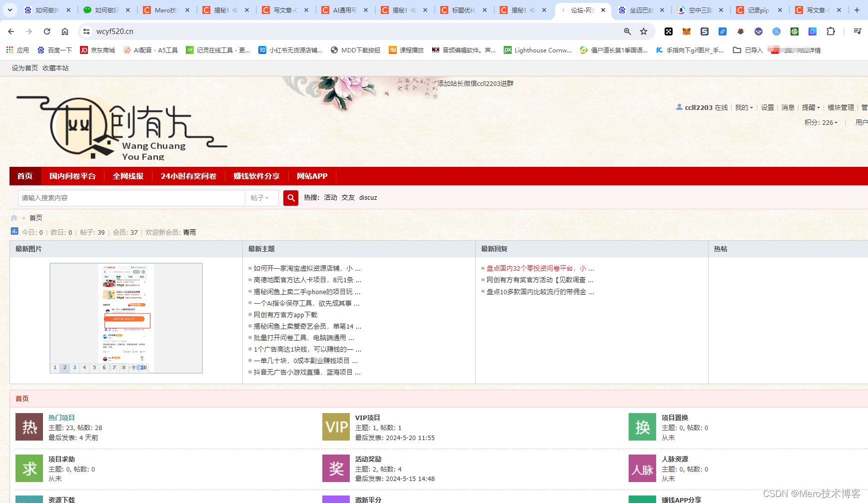The height and width of the screenshot is (503, 868).
Task: Click username ccll2203 link
Action: [699, 107]
